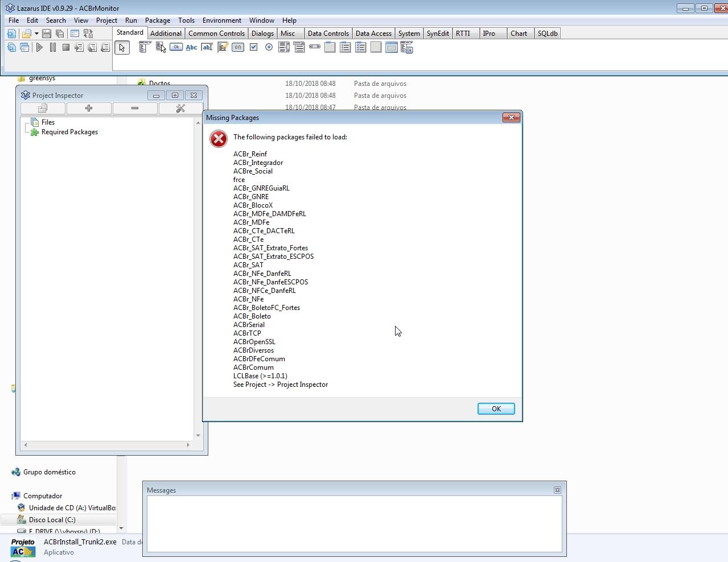Open the Search menu
This screenshot has width=728, height=562.
point(56,20)
